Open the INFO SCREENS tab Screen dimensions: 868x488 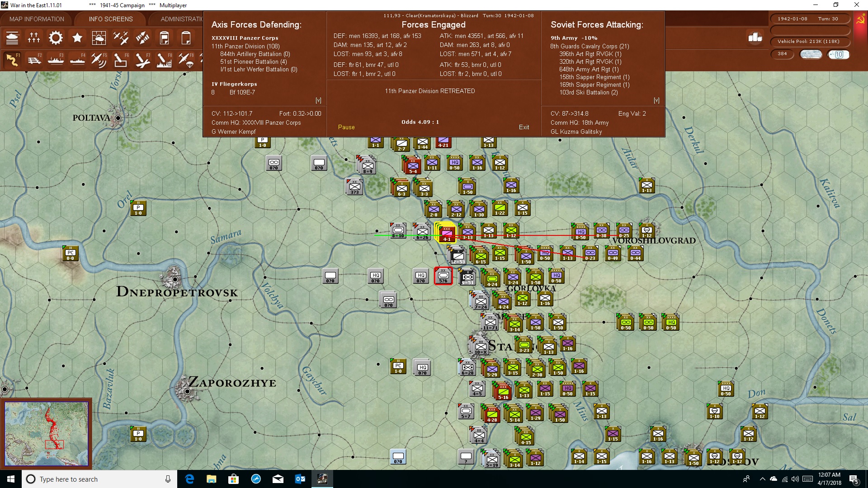click(111, 19)
